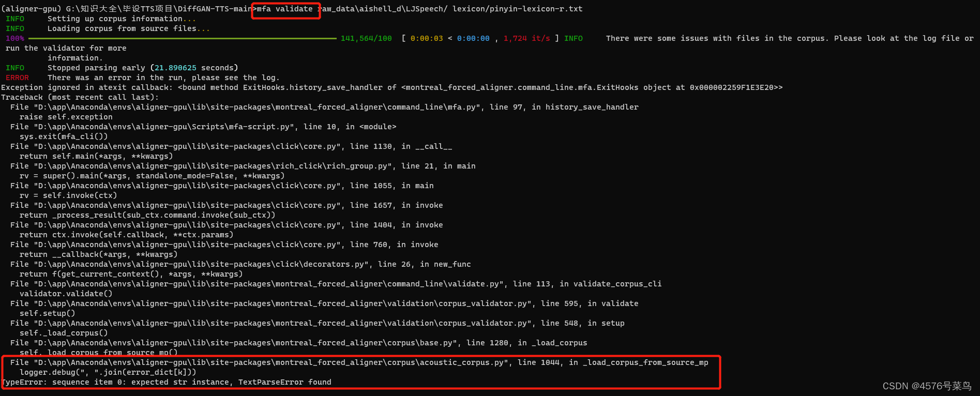Click the 'mfa validate' command text
The image size is (980, 396).
coord(284,9)
